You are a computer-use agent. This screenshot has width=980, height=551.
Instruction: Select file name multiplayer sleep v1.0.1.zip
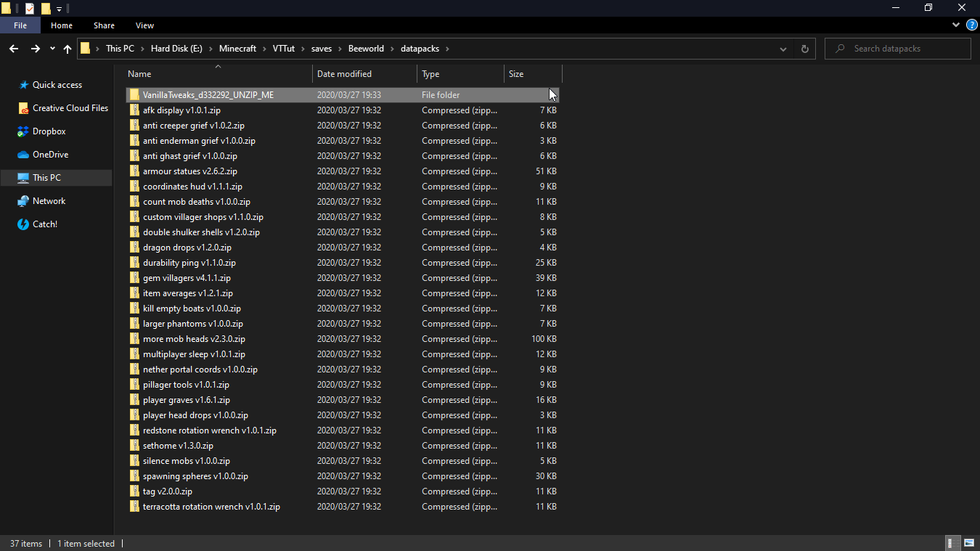194,354
